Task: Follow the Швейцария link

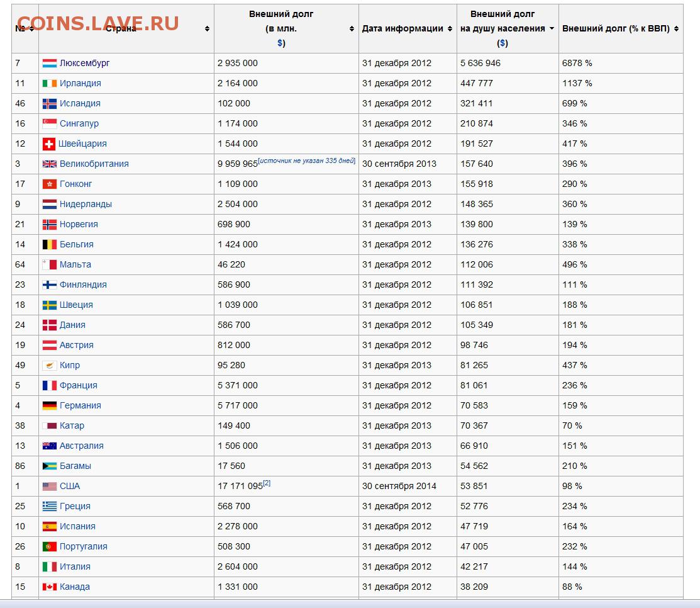Action: point(82,144)
